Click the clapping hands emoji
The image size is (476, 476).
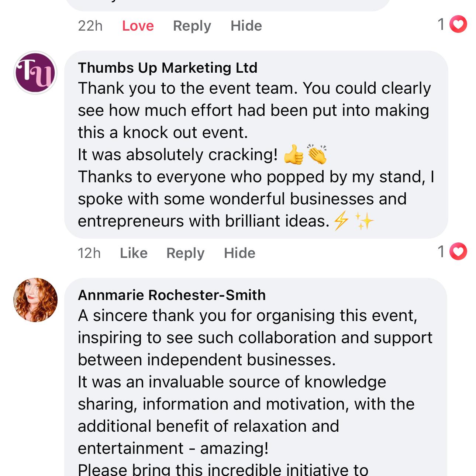coord(317,154)
